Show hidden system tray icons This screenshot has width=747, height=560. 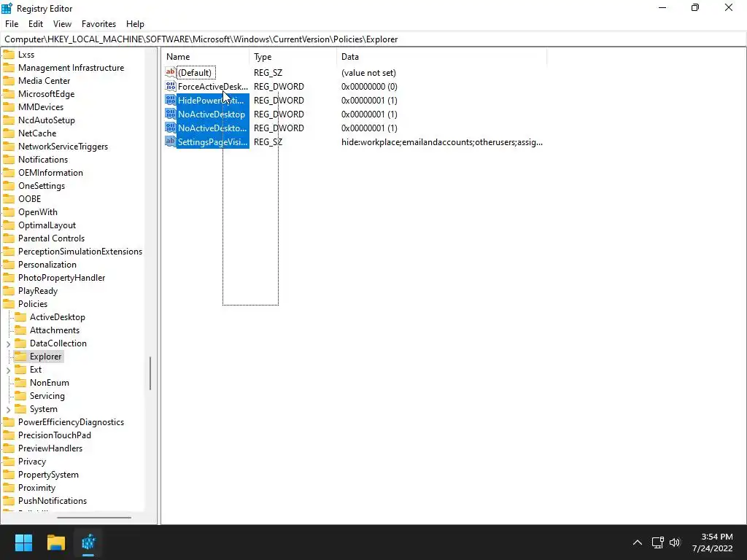coord(638,542)
